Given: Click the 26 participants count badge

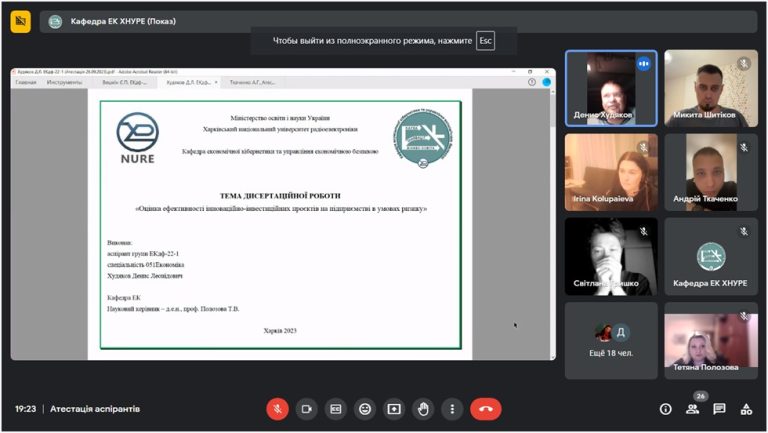Looking at the screenshot, I should click(x=700, y=396).
